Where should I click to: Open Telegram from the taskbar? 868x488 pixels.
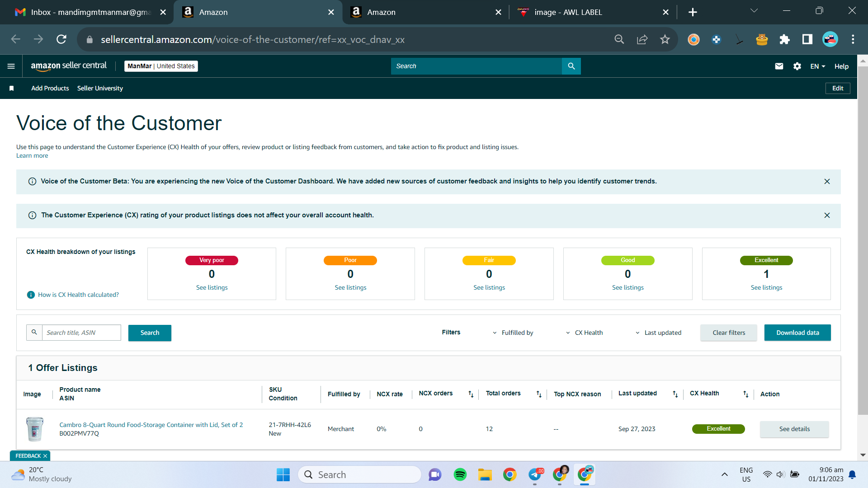point(535,475)
